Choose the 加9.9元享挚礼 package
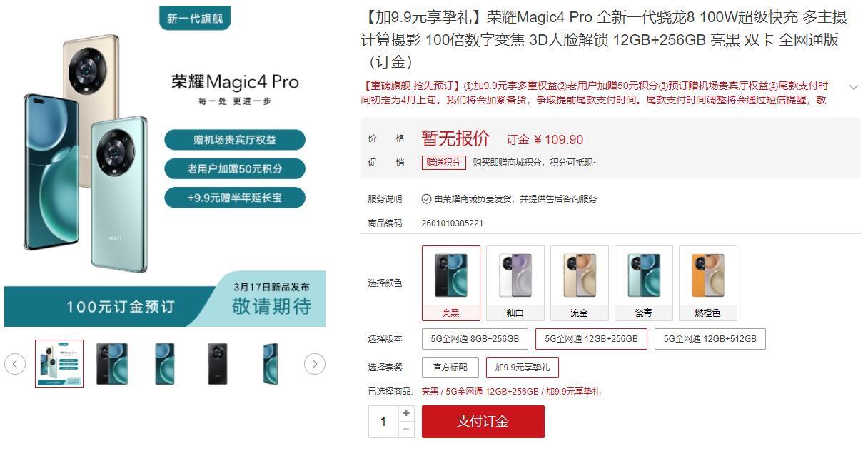The height and width of the screenshot is (451, 868). pos(523,368)
